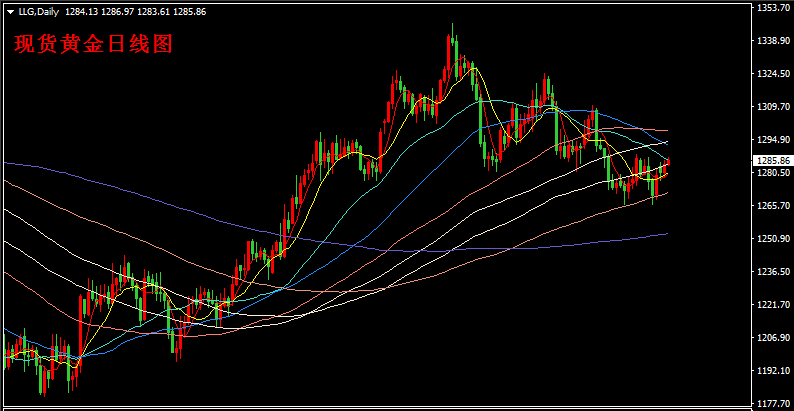Image resolution: width=794 pixels, height=411 pixels.
Task: Select the 1221.70 price axis label
Action: click(x=772, y=305)
